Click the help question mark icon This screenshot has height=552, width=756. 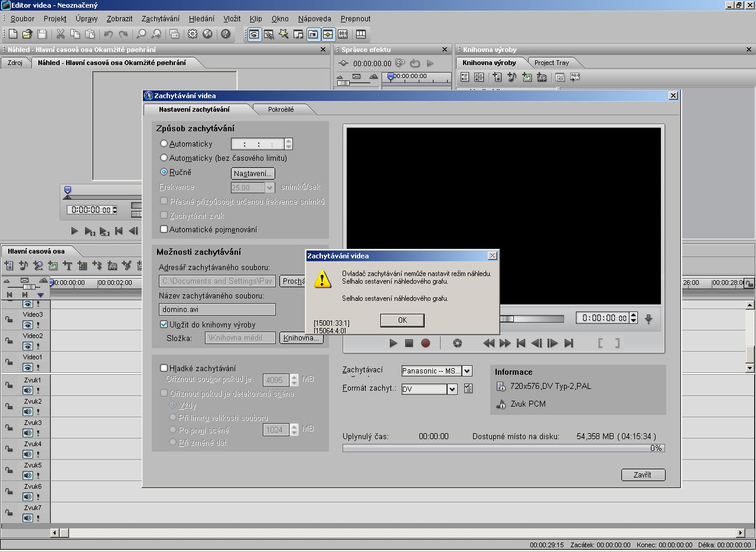pos(225,34)
